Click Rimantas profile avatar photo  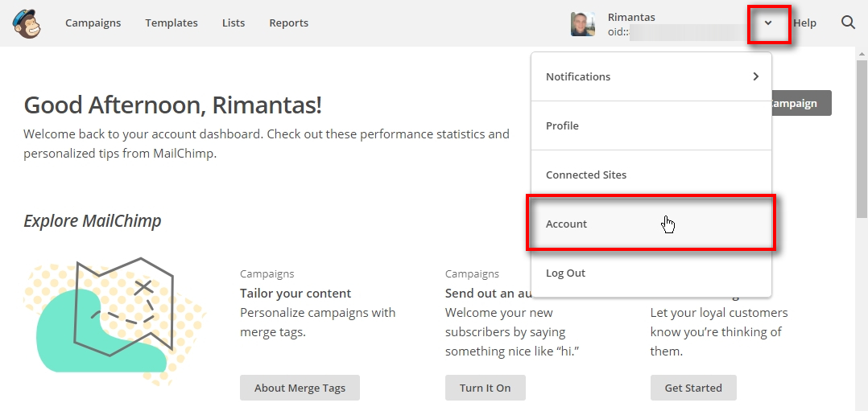point(583,24)
